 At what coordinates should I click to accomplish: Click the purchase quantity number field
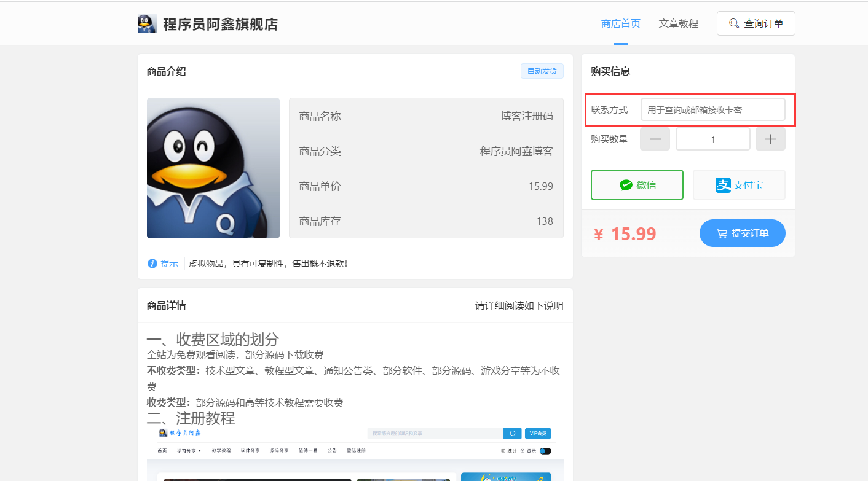click(712, 139)
